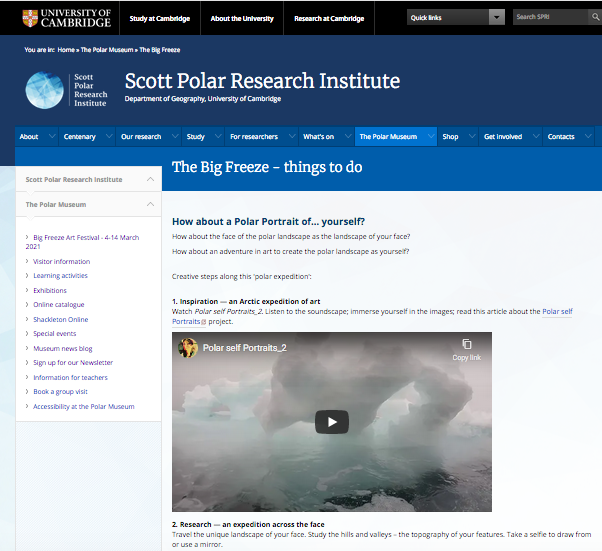Open Special events sidebar link

55,334
